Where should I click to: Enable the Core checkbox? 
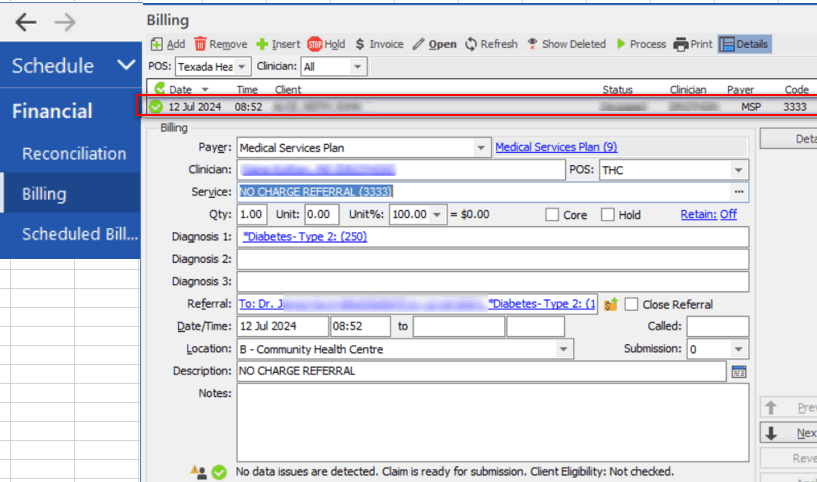[x=552, y=215]
